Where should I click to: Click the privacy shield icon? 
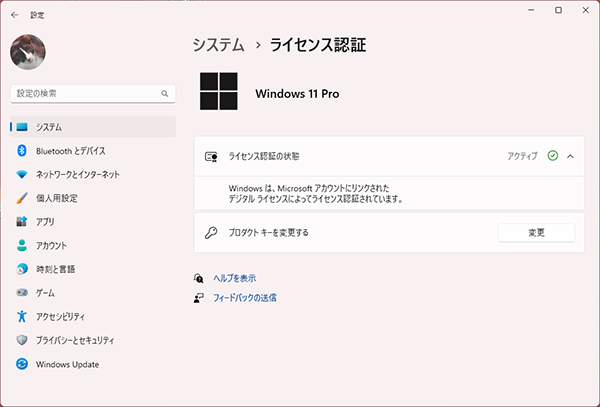pos(22,340)
